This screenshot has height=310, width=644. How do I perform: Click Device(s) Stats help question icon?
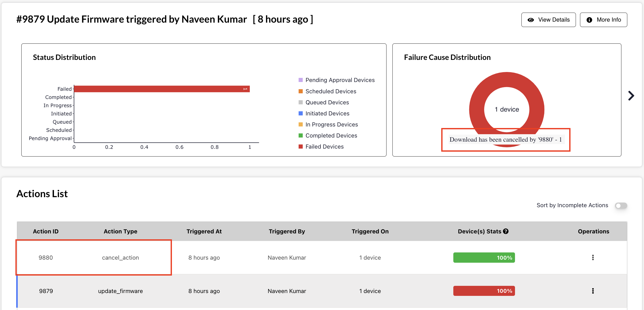pos(506,231)
